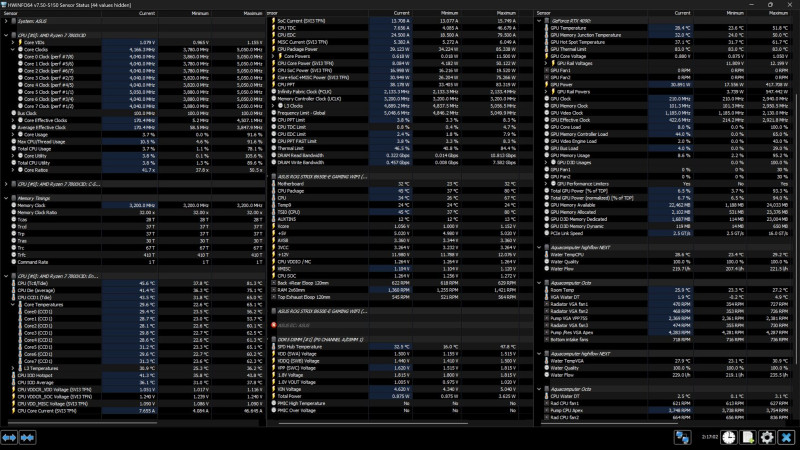
Task: Collapse the Memory Timings group
Action: coord(6,198)
